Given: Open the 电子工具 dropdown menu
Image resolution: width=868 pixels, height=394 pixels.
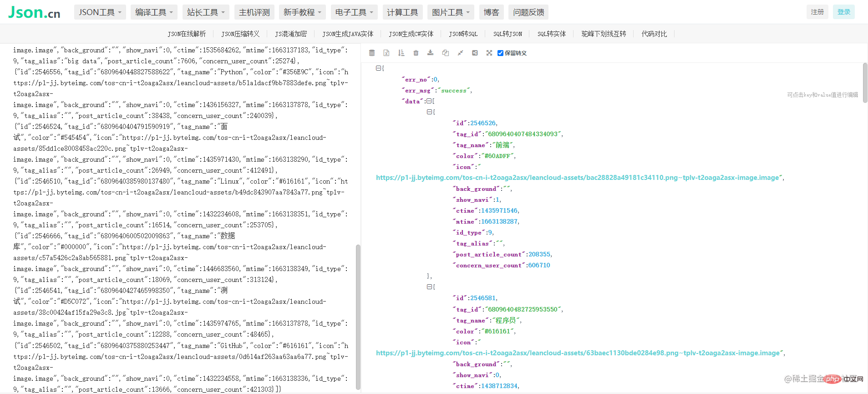Looking at the screenshot, I should tap(354, 12).
